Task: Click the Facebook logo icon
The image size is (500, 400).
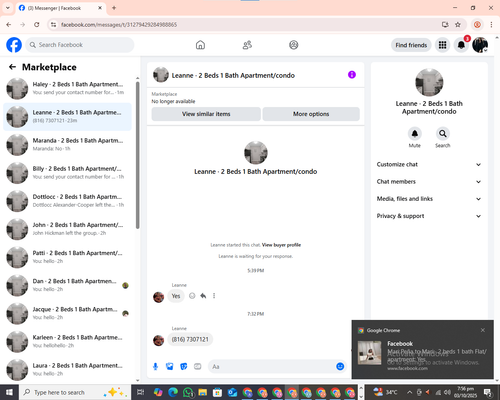Action: tap(14, 45)
